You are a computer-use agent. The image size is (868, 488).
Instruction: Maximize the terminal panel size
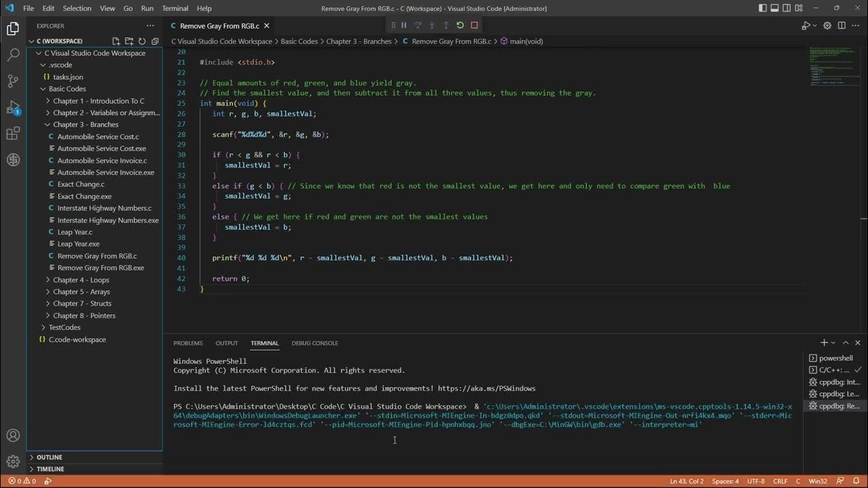coord(847,343)
